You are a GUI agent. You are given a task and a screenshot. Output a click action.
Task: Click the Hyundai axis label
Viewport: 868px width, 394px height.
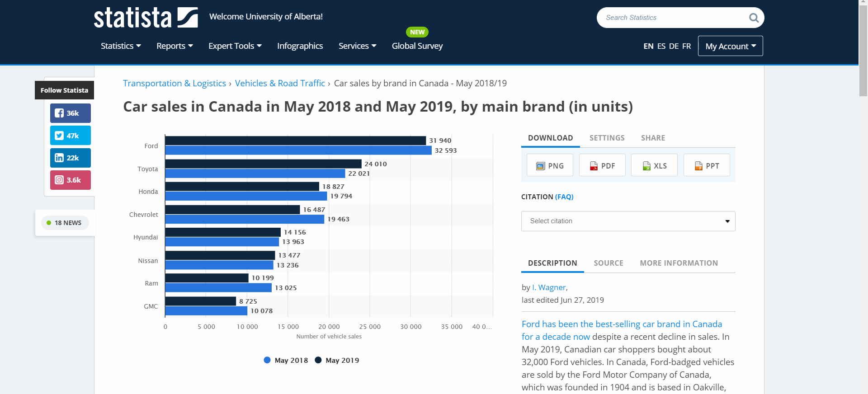coord(146,237)
